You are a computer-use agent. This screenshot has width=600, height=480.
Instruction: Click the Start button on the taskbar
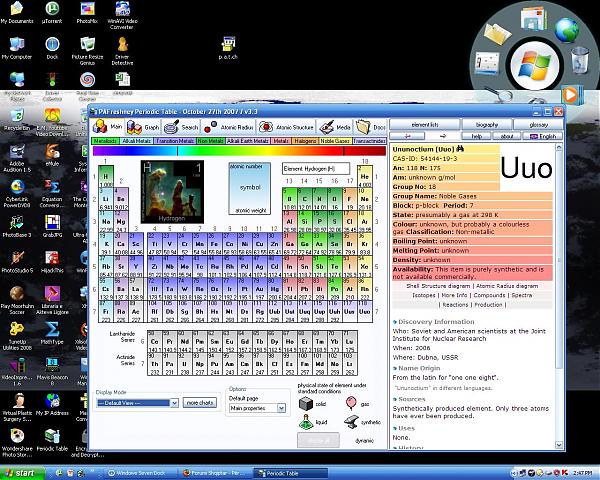click(x=22, y=473)
